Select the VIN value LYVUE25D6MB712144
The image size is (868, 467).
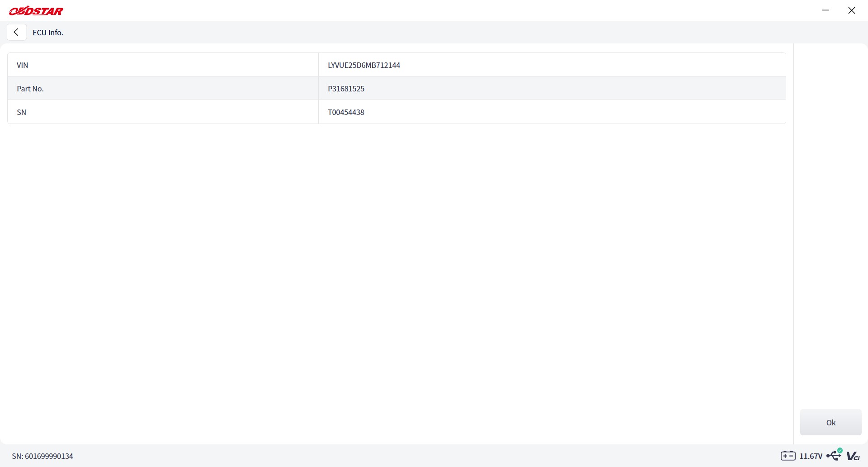(364, 65)
